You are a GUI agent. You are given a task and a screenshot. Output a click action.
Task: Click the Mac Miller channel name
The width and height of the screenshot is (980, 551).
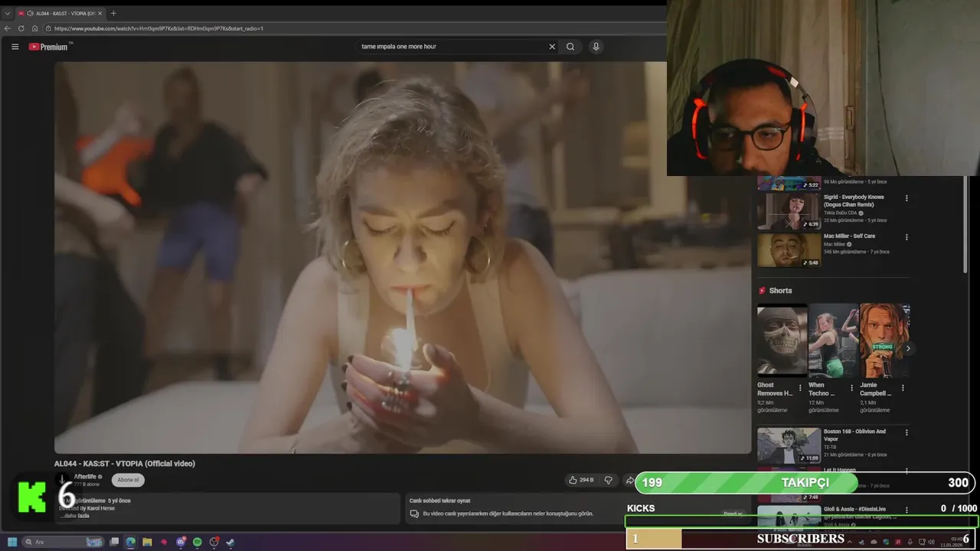tap(835, 244)
